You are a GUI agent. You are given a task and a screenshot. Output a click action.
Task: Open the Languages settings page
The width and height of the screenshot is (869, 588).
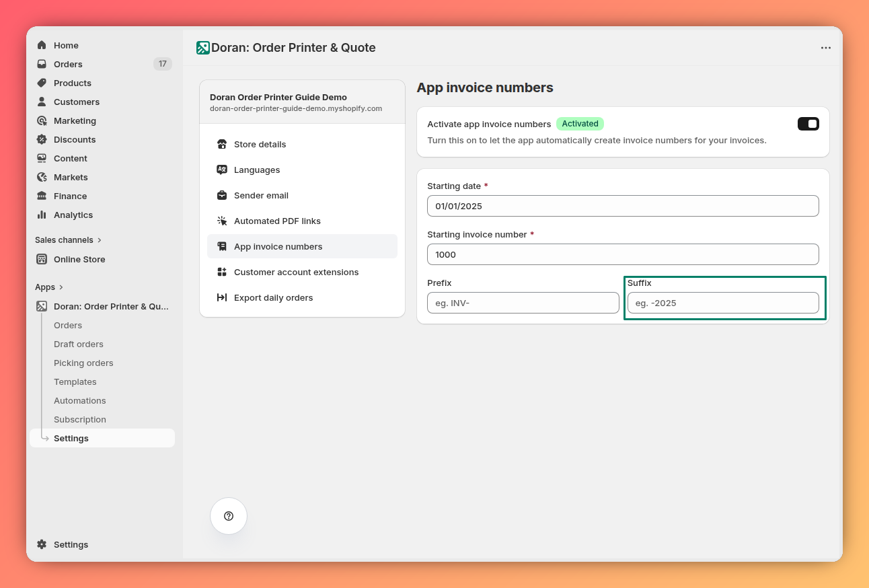[302, 170]
